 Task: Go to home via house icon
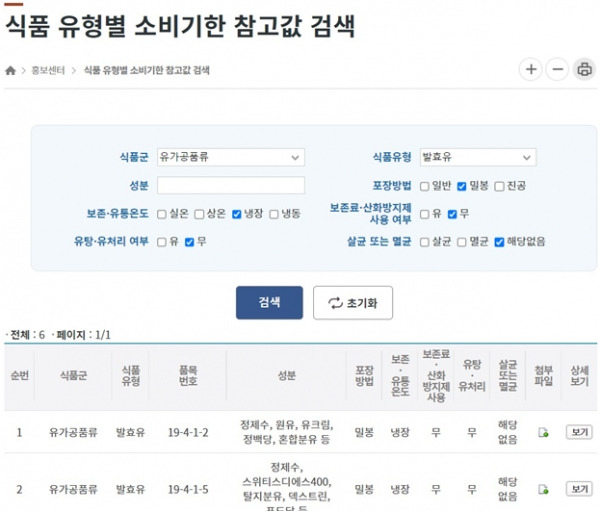coord(10,70)
